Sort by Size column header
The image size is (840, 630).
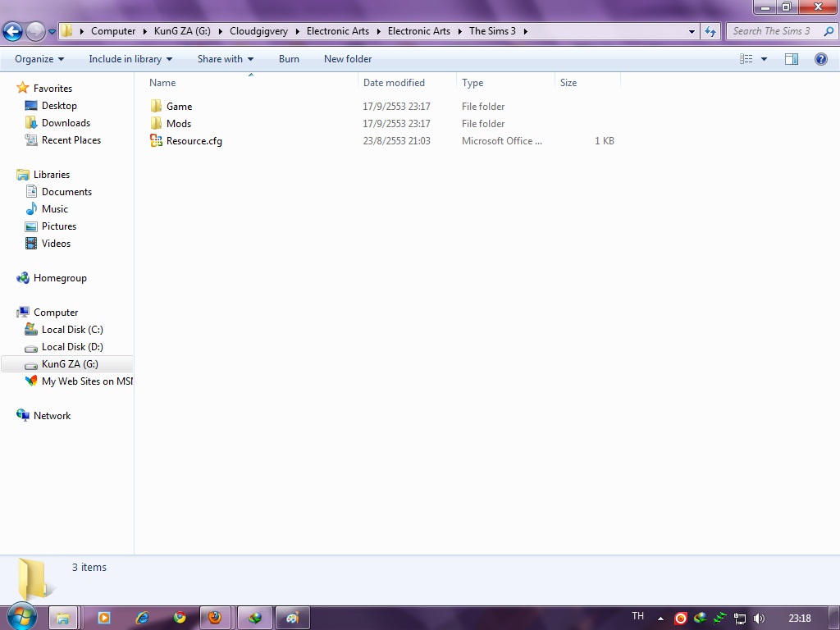(568, 83)
